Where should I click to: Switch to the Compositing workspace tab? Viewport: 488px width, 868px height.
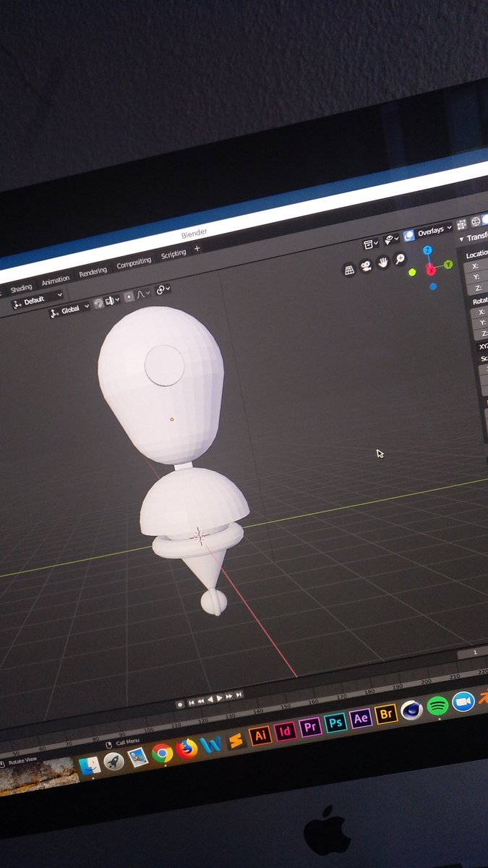tap(134, 262)
